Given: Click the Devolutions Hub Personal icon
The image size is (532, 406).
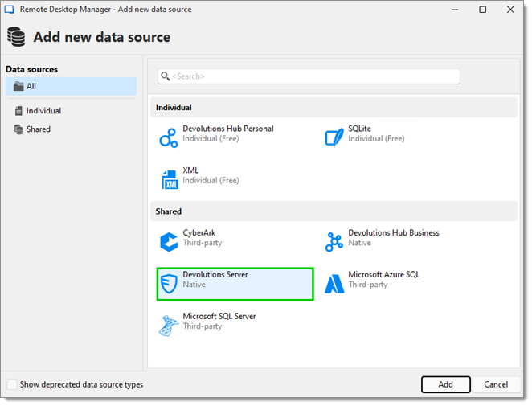Looking at the screenshot, I should point(169,138).
